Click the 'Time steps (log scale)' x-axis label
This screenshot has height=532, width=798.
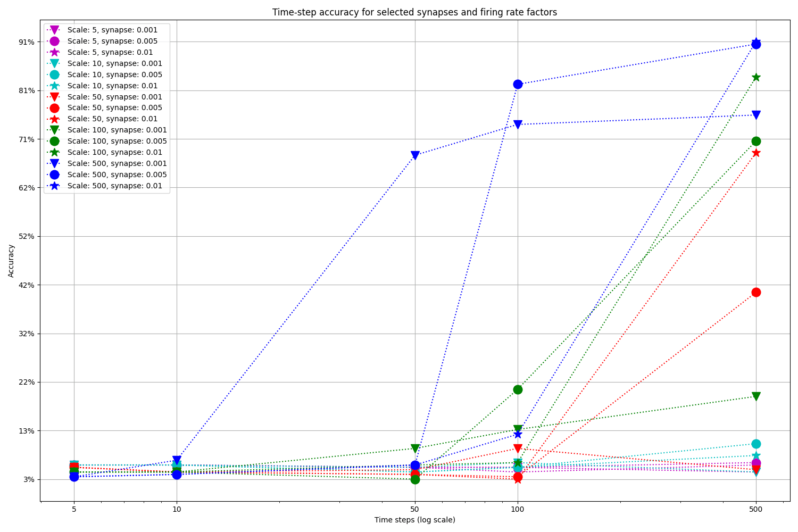pos(414,520)
